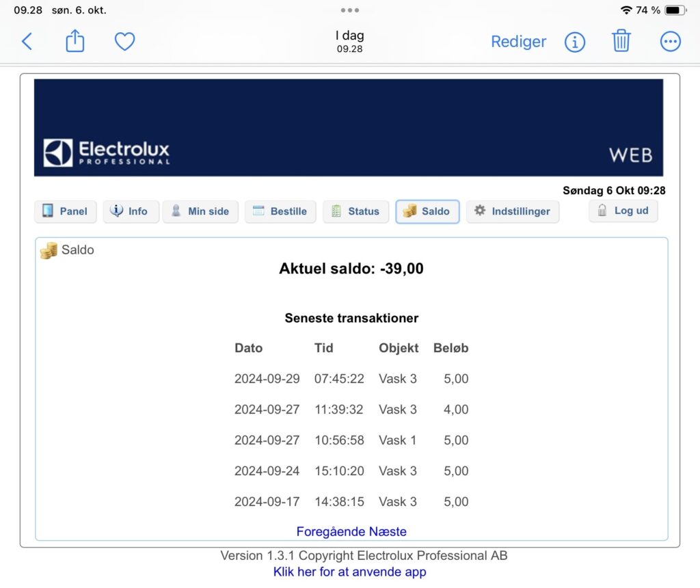The image size is (700, 588).
Task: Click the Tid column header
Action: pyautogui.click(x=323, y=348)
